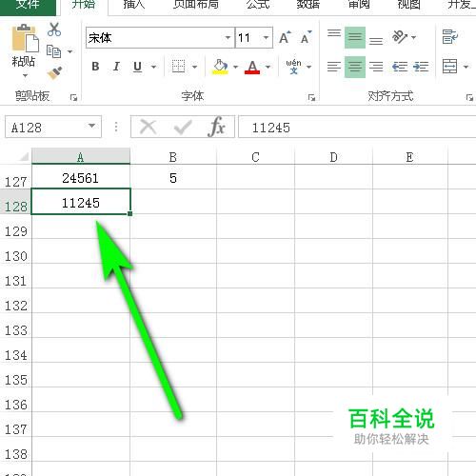
Task: Open the phonetic guide dropdown arrow
Action: [308, 67]
